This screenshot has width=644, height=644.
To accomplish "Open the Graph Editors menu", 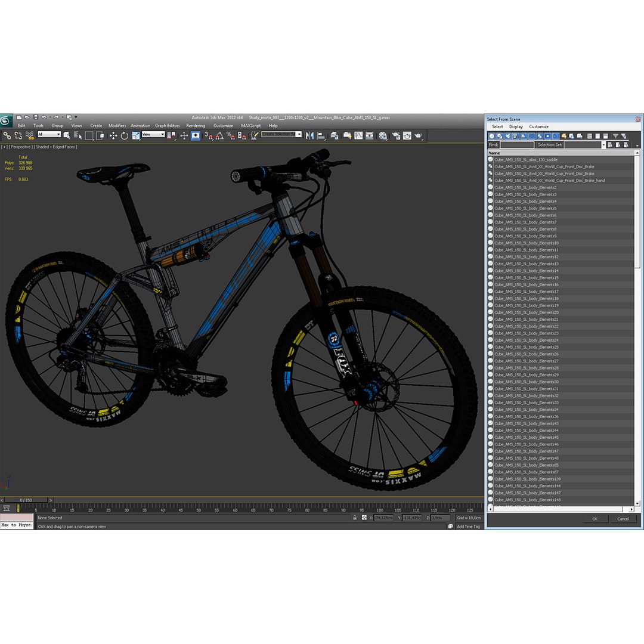I will pos(167,126).
